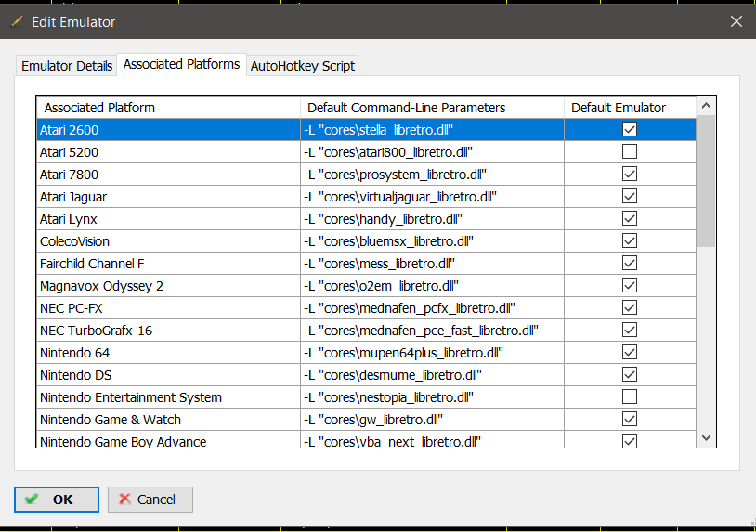The height and width of the screenshot is (532, 756).
Task: Select the Nintendo 64 platform cell
Action: (168, 353)
